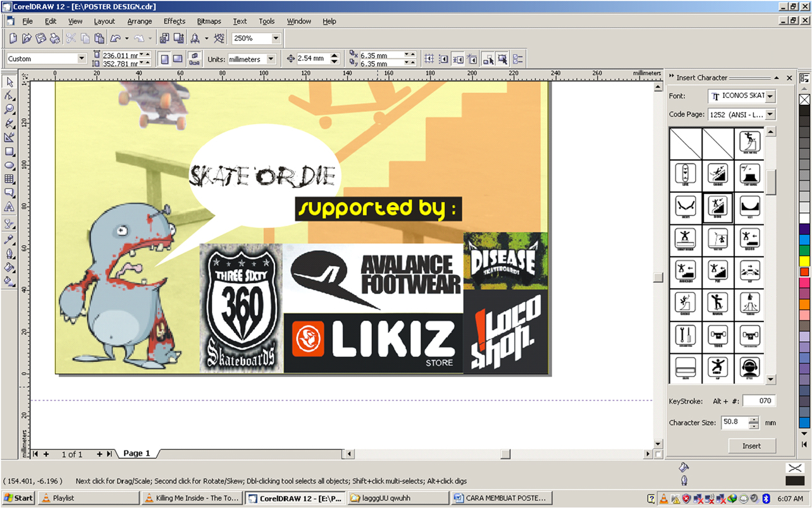Open Playlist window from taskbar
812x508 pixels.
point(88,498)
